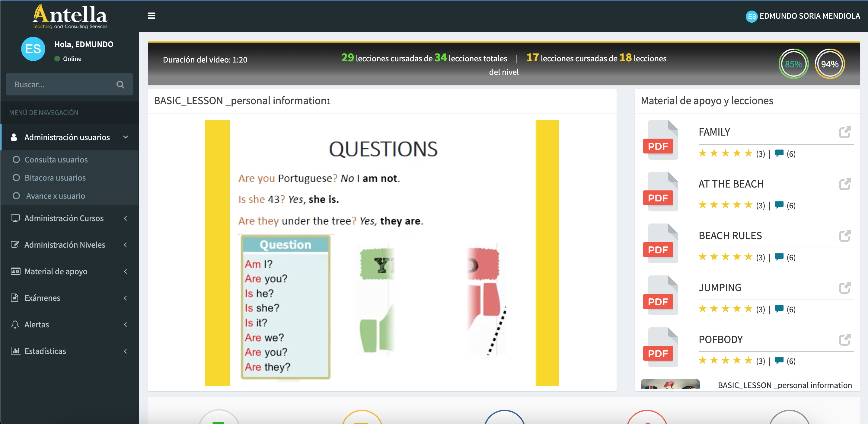This screenshot has height=424, width=868.
Task: Open FAMILY in external link icon
Action: click(x=845, y=132)
